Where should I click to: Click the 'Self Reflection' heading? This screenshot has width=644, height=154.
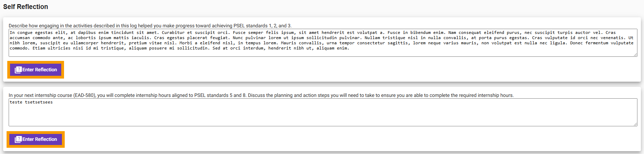tap(26, 7)
